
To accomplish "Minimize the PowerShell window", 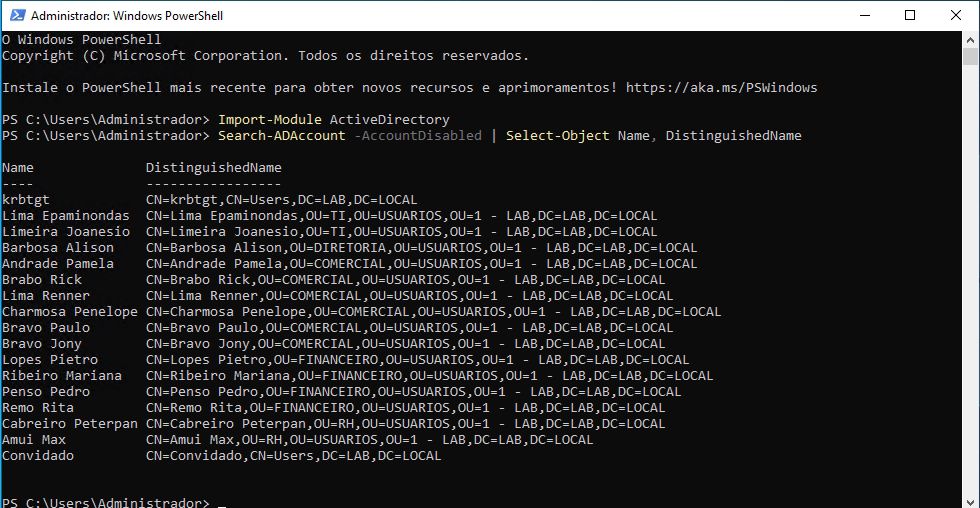I will click(x=865, y=15).
